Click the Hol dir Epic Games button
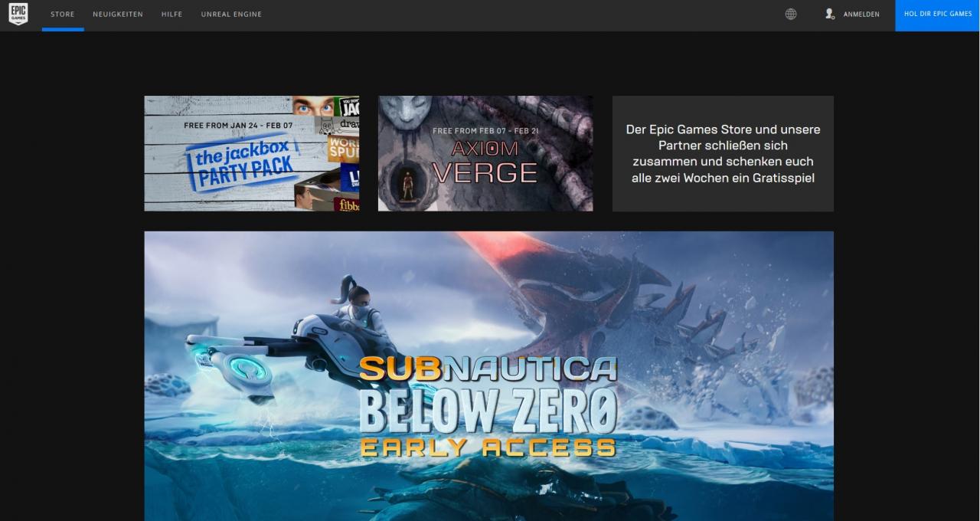This screenshot has width=980, height=521. [938, 15]
